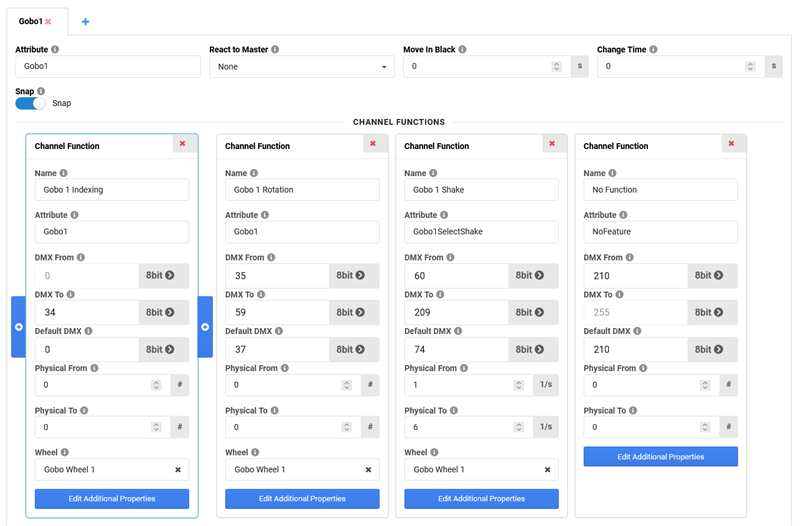Click the Change Time stepper arrows
The height and width of the screenshot is (526, 800).
751,67
